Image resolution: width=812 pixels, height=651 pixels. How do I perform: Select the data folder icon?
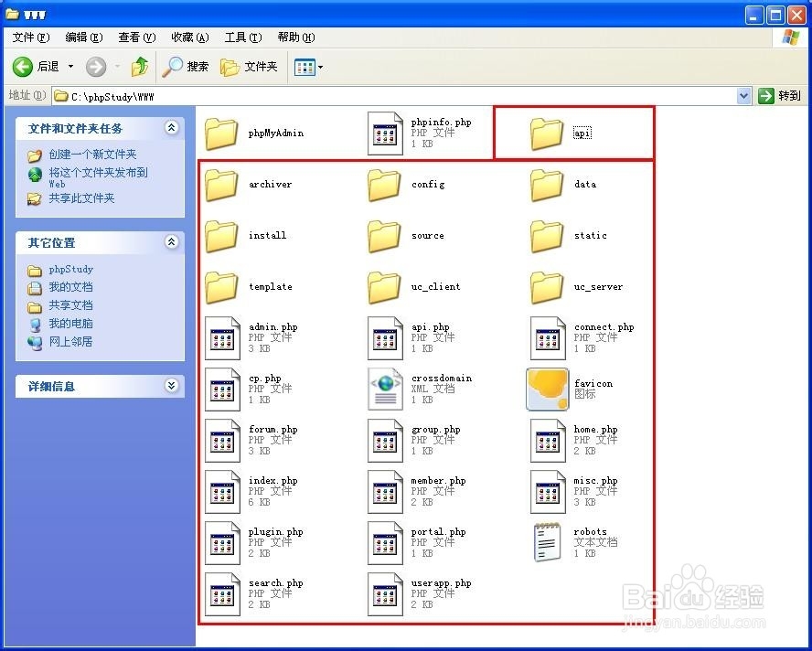547,185
